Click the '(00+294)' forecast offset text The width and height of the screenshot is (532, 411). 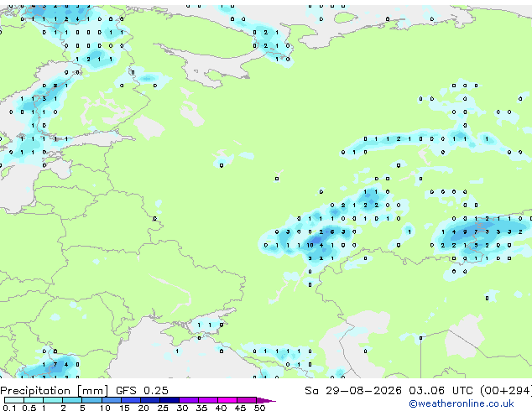click(505, 391)
